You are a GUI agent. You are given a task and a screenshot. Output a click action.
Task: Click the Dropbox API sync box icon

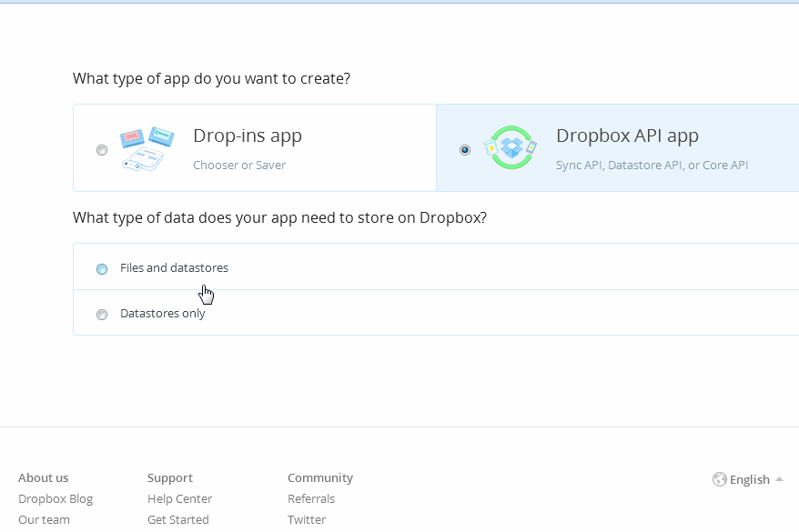point(511,147)
